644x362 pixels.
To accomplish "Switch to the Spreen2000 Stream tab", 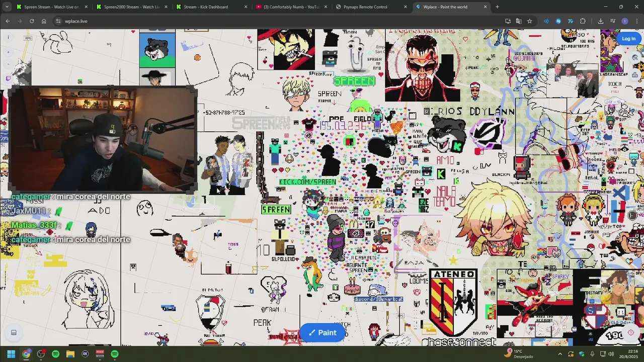I will click(131, 7).
